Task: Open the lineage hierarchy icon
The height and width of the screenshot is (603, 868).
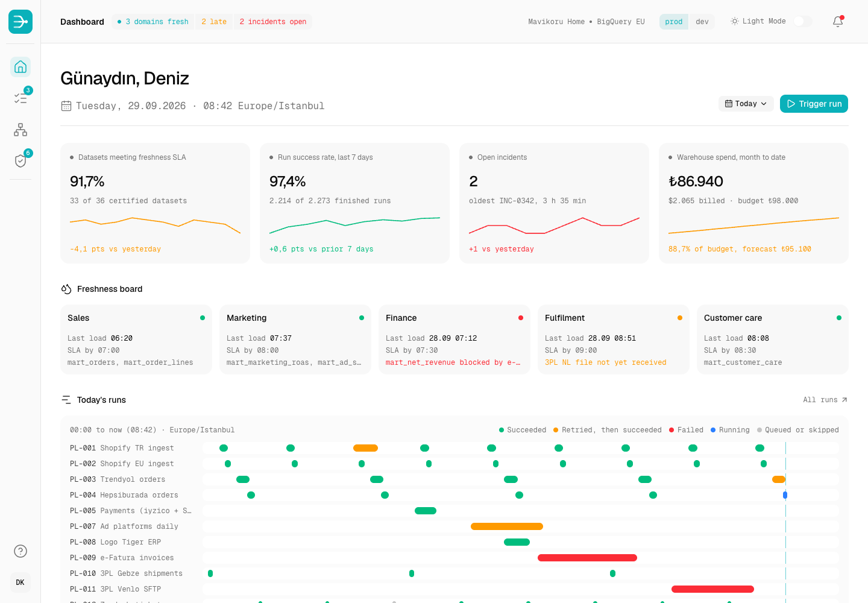Action: point(20,130)
